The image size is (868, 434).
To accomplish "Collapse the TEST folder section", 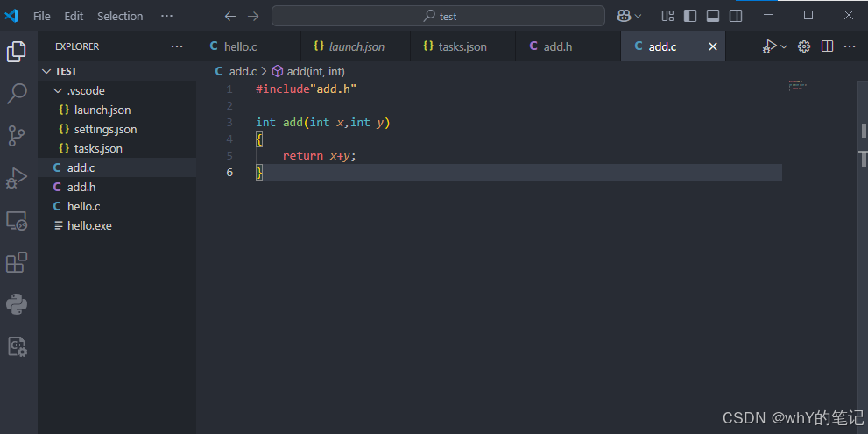I will [x=116, y=71].
